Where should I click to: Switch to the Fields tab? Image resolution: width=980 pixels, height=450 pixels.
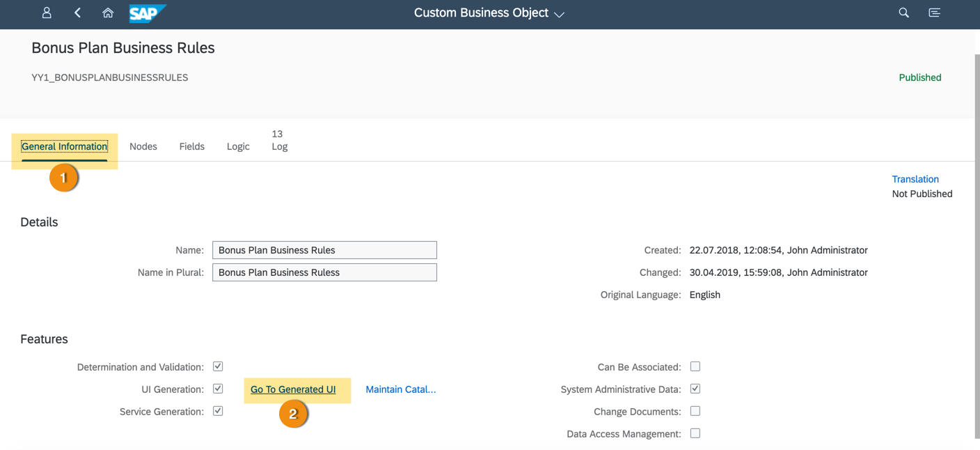191,146
